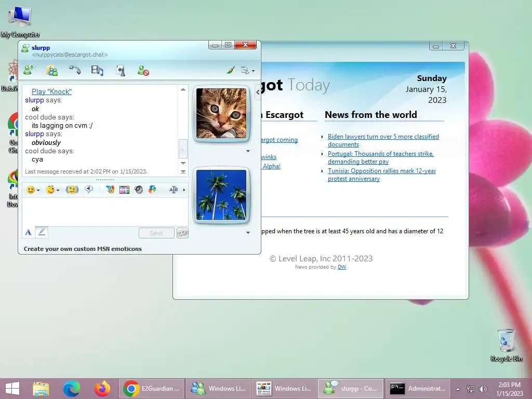Click inside the message input box
Viewport: 532px width, 399px height.
click(x=105, y=212)
